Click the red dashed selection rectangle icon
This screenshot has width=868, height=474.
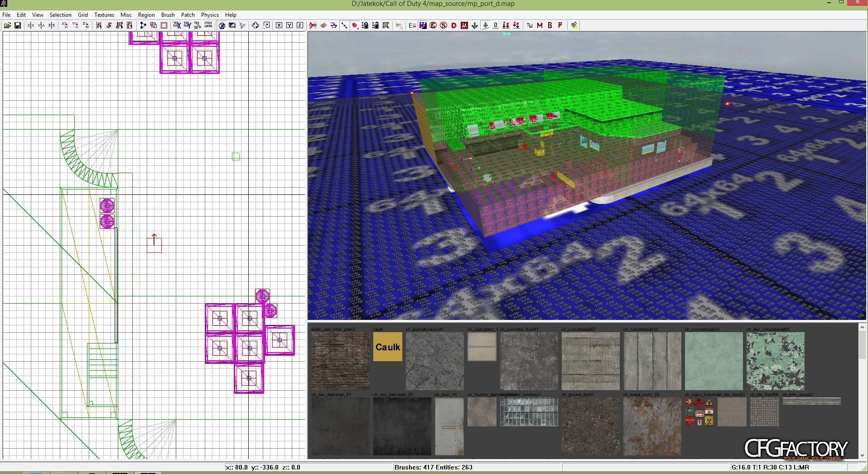click(164, 25)
